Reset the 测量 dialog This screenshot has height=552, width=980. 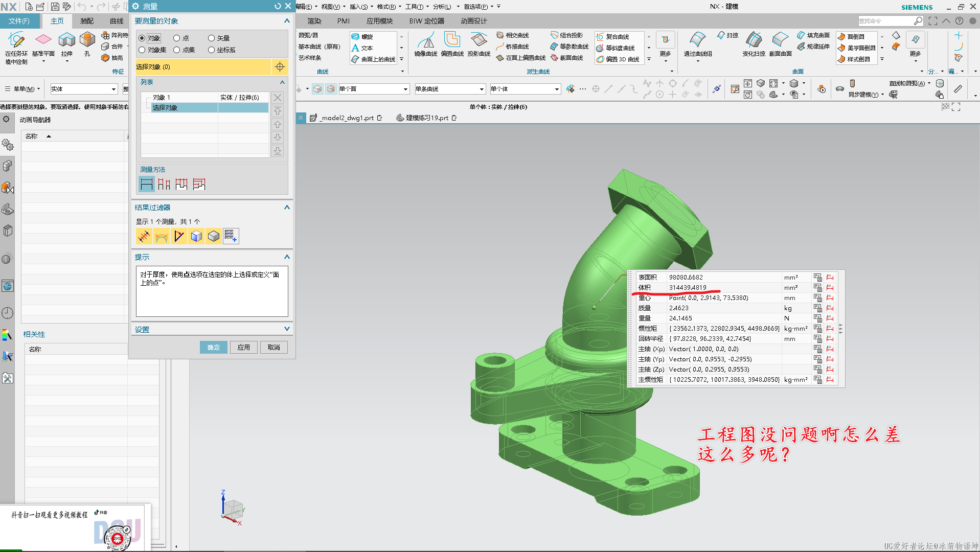278,6
